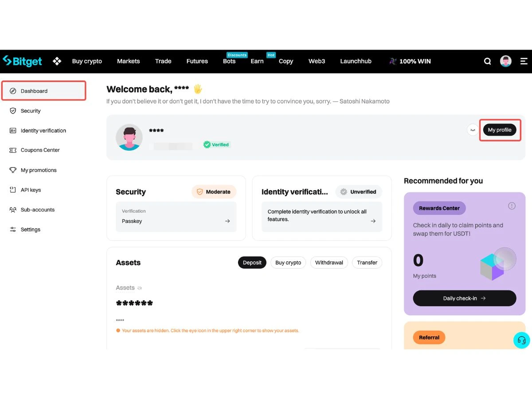Click the API keys icon

[13, 190]
